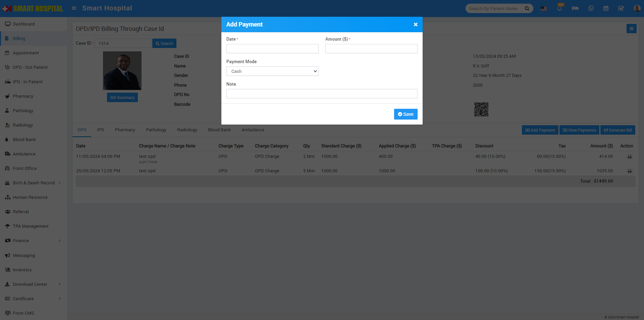Screen dimensions: 644x320
Task: Click the notifications bell icon
Action: pos(559,8)
